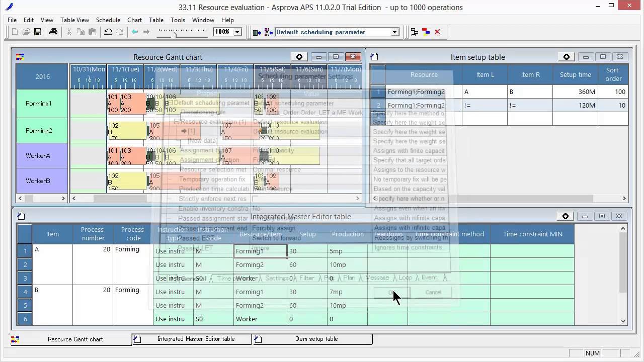
Task: Switch to Resource Gantt chart bottom tab
Action: pyautogui.click(x=71, y=339)
